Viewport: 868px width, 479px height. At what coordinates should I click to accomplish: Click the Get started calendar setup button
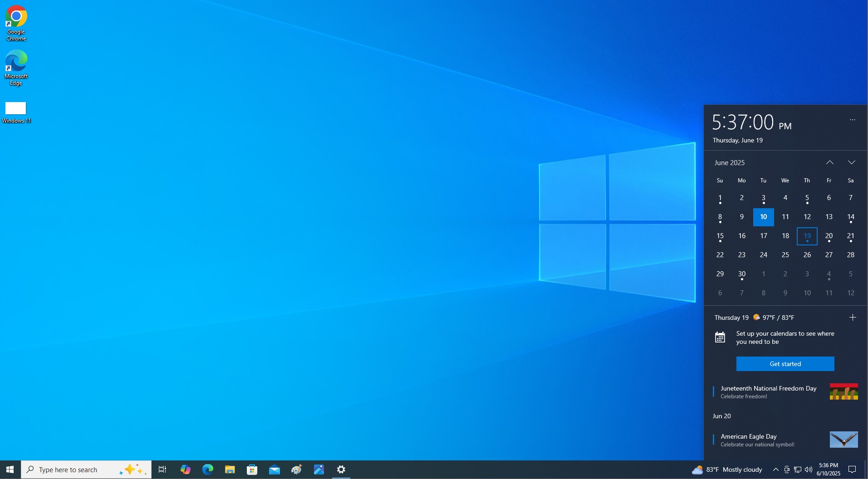pyautogui.click(x=785, y=363)
